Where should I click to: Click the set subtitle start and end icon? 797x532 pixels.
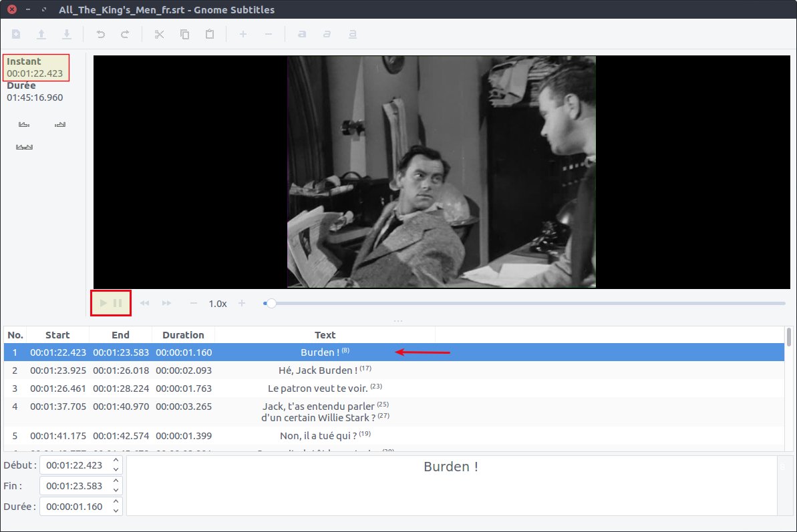[25, 148]
